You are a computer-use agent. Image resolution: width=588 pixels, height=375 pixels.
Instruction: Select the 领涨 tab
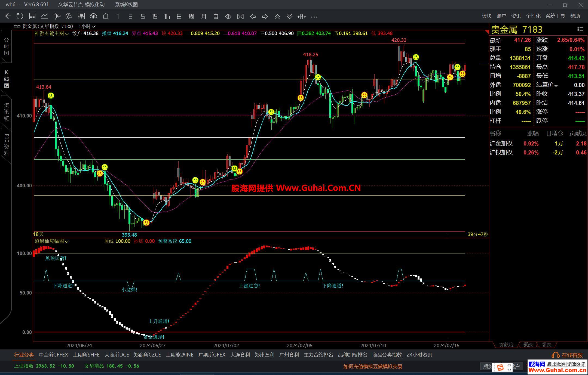(528, 345)
